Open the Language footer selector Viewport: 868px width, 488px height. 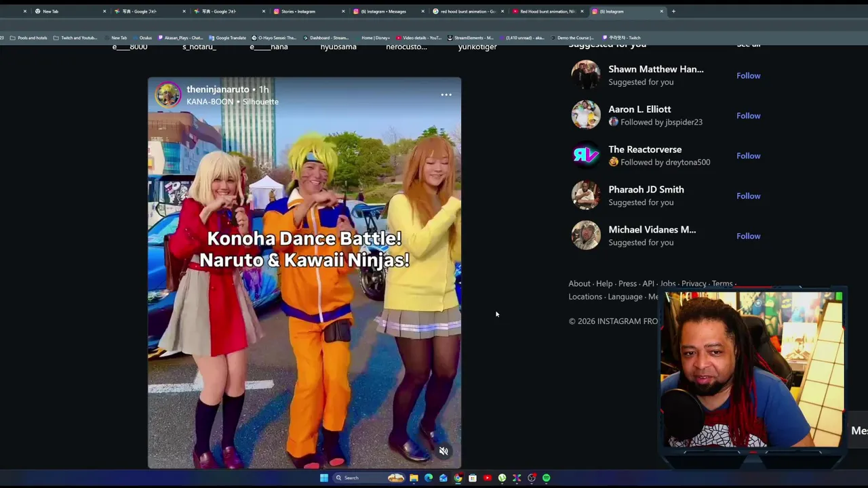pyautogui.click(x=625, y=296)
